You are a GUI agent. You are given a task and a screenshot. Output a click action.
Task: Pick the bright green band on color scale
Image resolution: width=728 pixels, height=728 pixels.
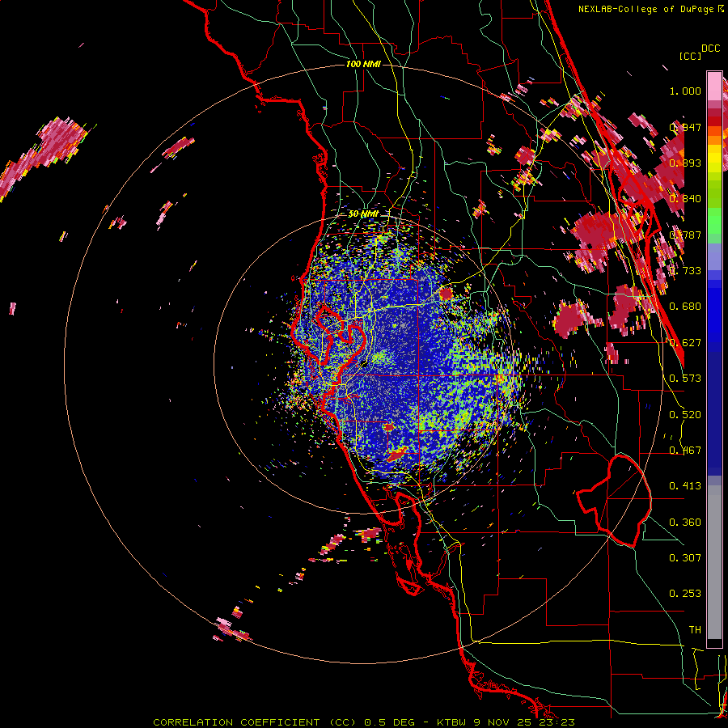(x=714, y=222)
